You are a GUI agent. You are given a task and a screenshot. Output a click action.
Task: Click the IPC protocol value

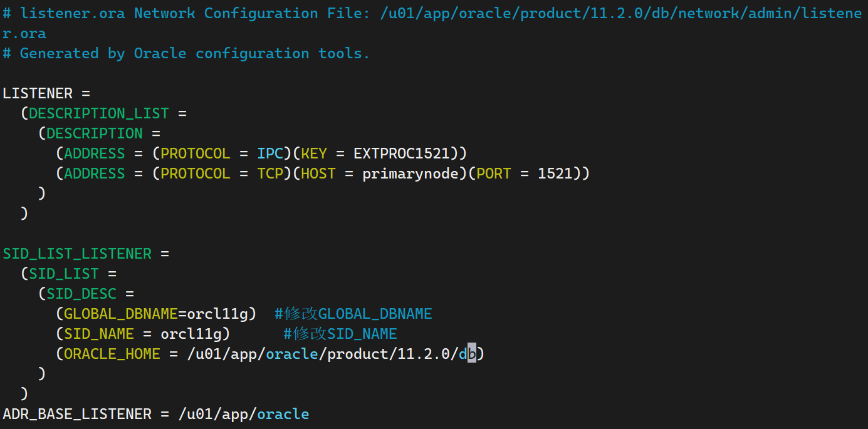[270, 153]
